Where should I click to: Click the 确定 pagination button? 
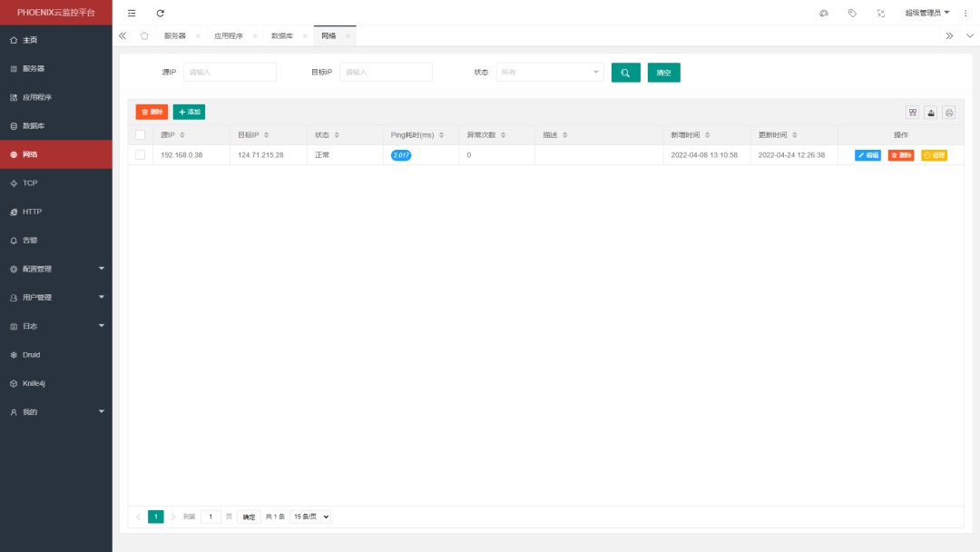[x=249, y=517]
